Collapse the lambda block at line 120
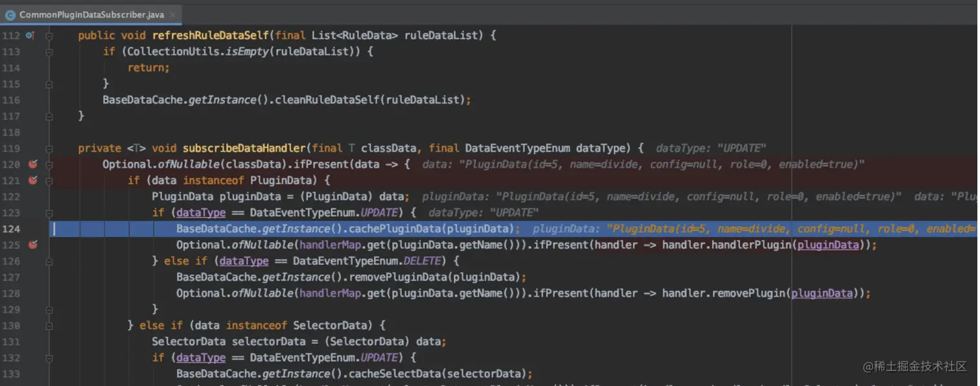The width and height of the screenshot is (980, 386). coord(49,165)
